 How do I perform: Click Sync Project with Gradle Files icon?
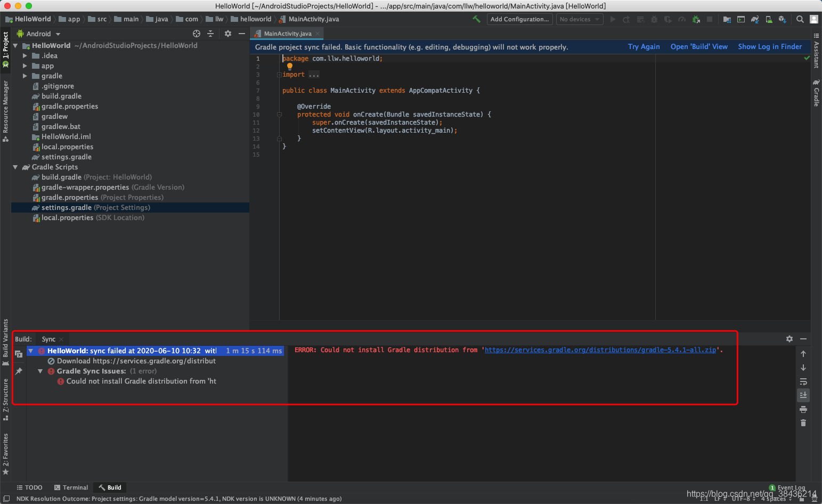point(755,19)
